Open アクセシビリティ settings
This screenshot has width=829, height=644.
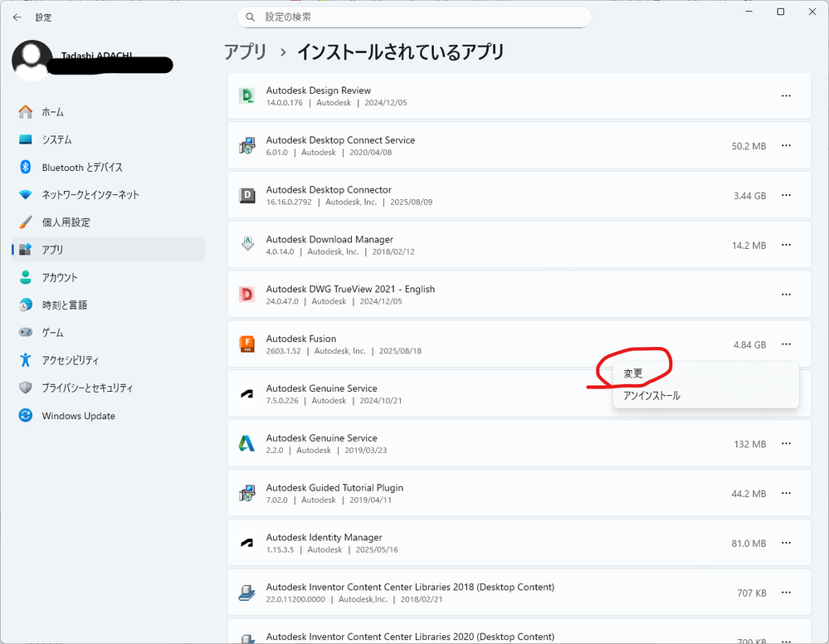pos(108,360)
